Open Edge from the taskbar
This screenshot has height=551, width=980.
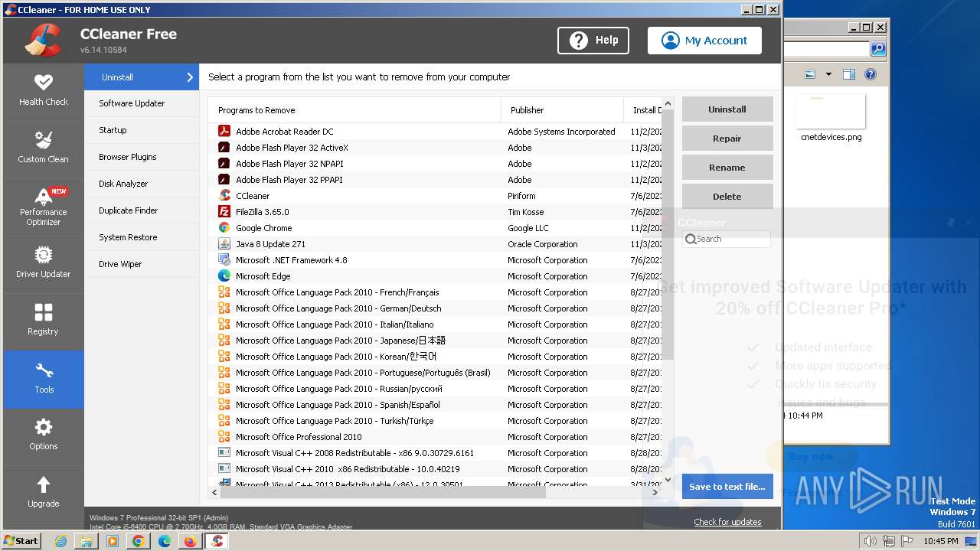pyautogui.click(x=165, y=541)
